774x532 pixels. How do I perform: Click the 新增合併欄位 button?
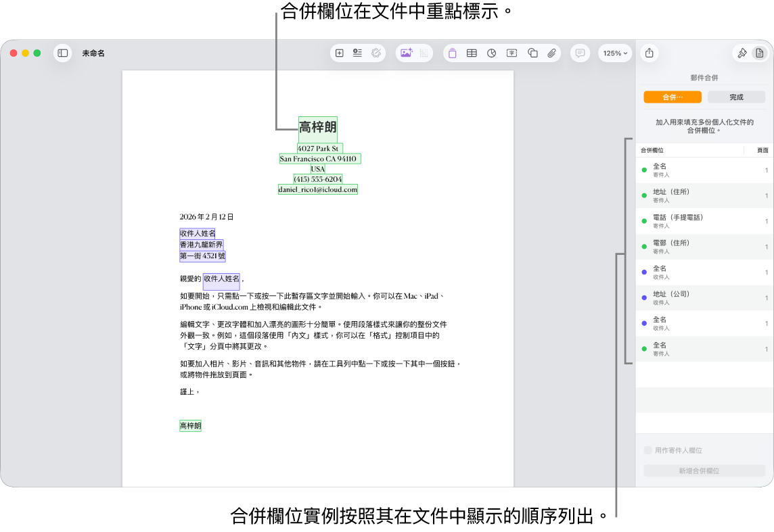[x=704, y=471]
